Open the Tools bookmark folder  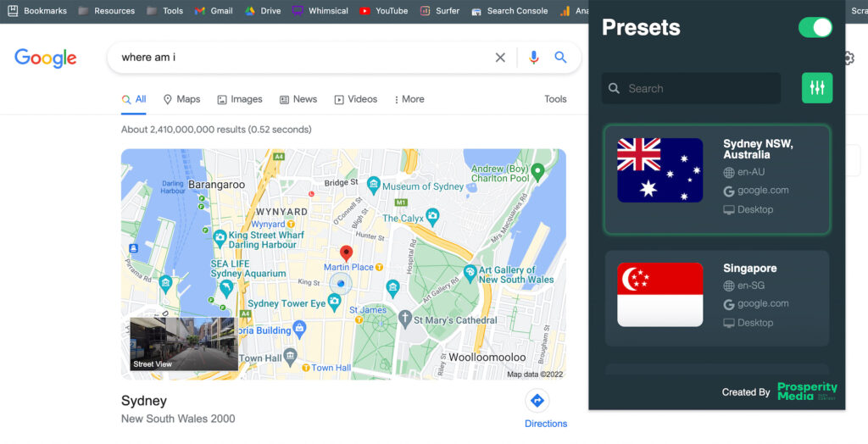click(x=164, y=10)
